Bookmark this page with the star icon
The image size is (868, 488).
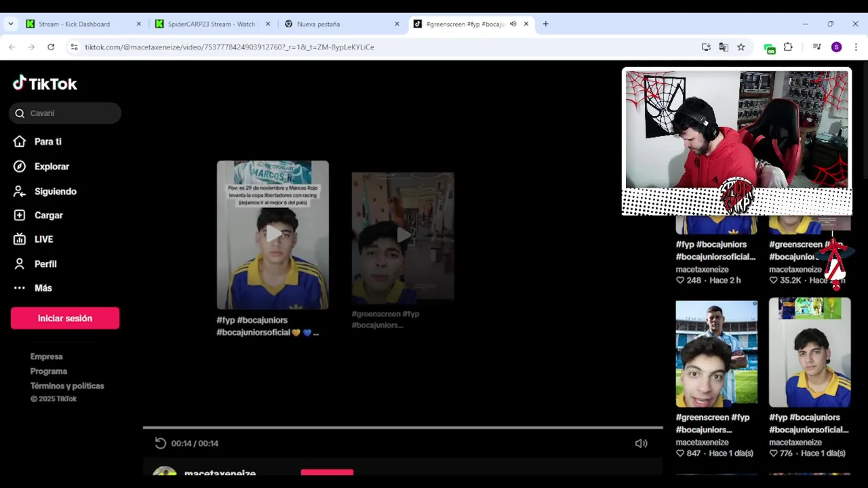tap(741, 47)
